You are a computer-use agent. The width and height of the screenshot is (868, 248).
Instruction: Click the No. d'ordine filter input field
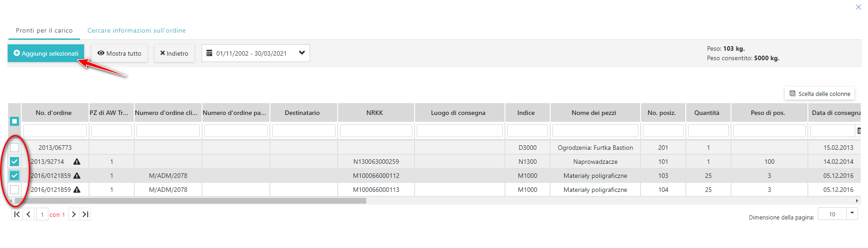[55, 131]
